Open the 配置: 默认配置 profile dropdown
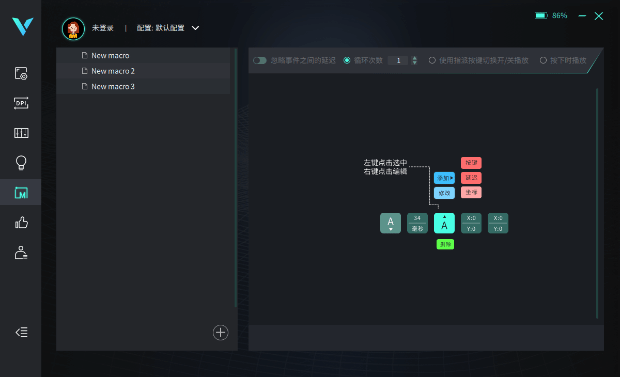 [168, 28]
